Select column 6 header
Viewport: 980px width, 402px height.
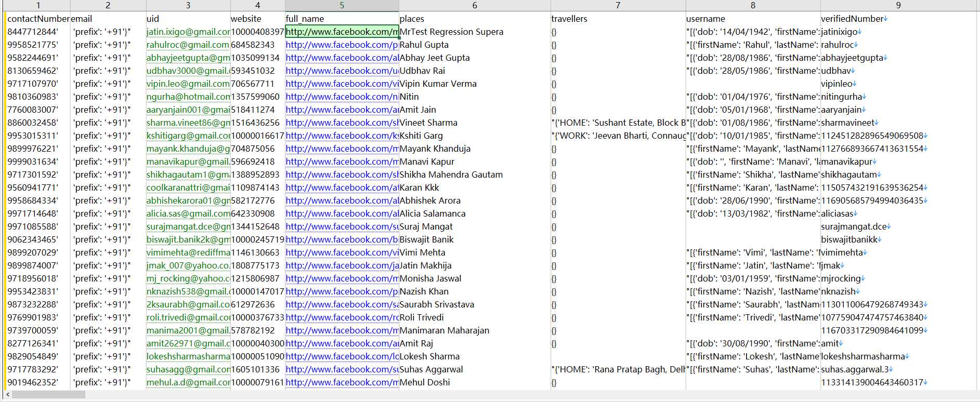[475, 5]
